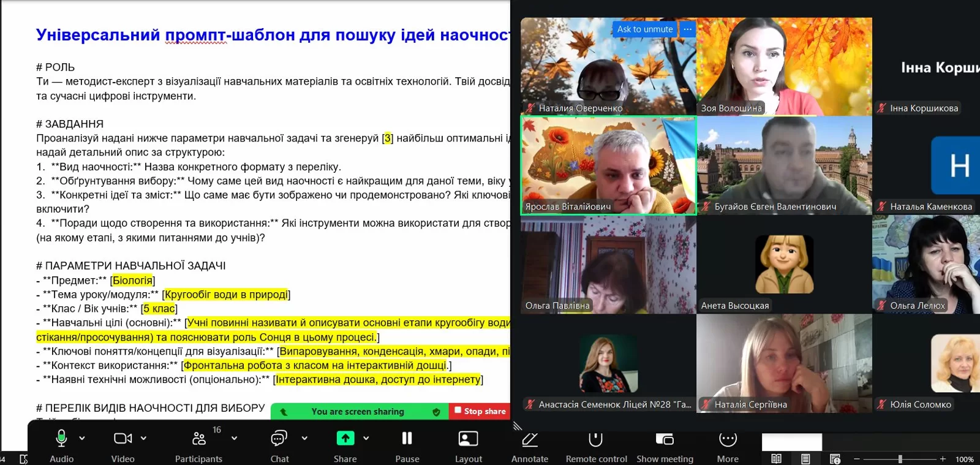
Task: Click the highlighted text '5 клас'
Action: pyautogui.click(x=159, y=309)
